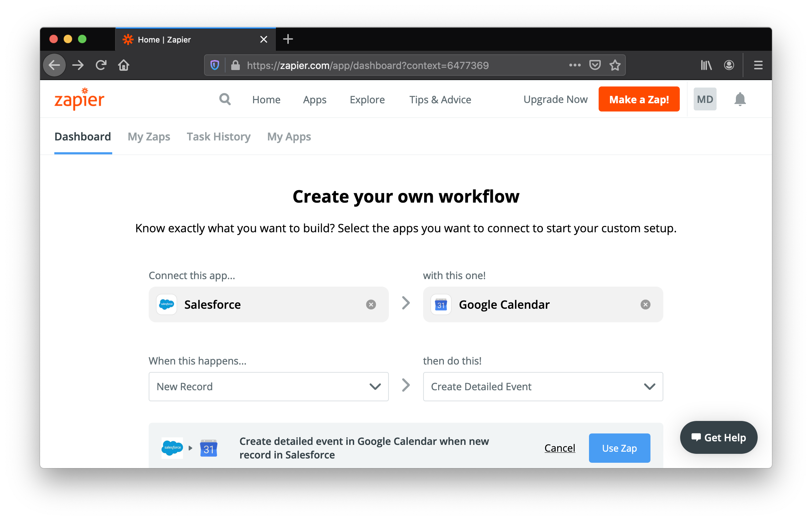The height and width of the screenshot is (521, 812).
Task: Expand the New Record trigger dropdown
Action: (269, 387)
